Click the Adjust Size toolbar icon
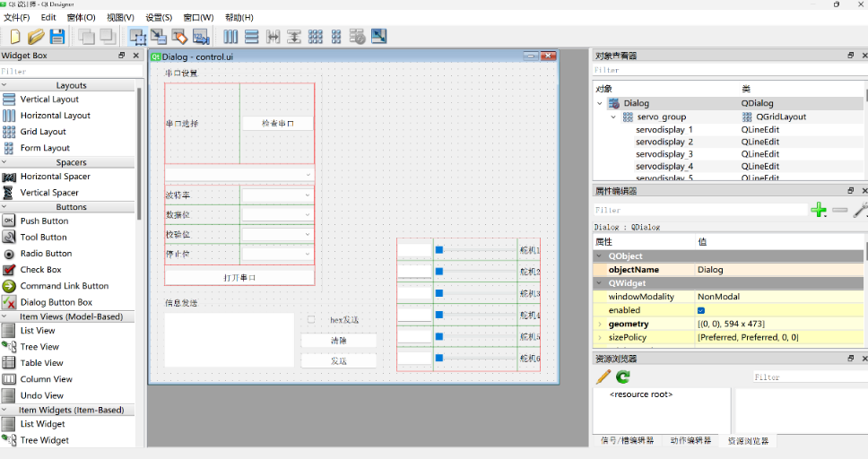The image size is (868, 459). click(378, 37)
